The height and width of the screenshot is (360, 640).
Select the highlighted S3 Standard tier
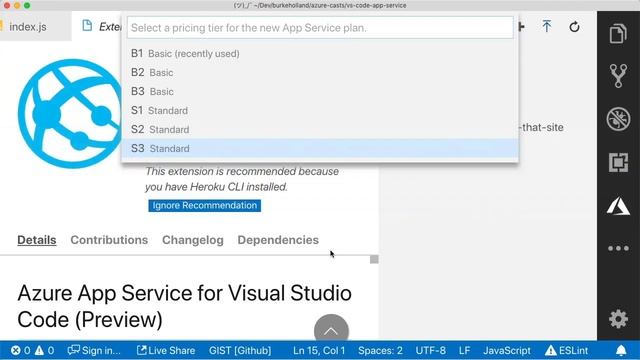[320, 148]
